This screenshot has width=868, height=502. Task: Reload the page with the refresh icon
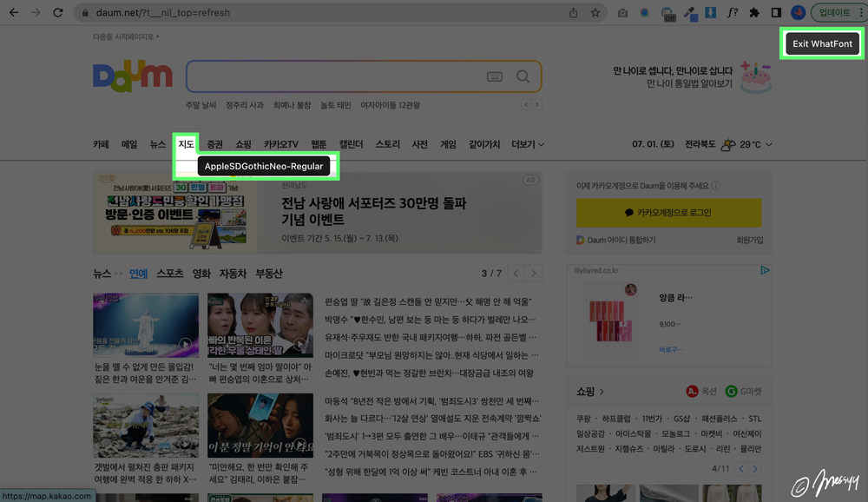[x=58, y=12]
